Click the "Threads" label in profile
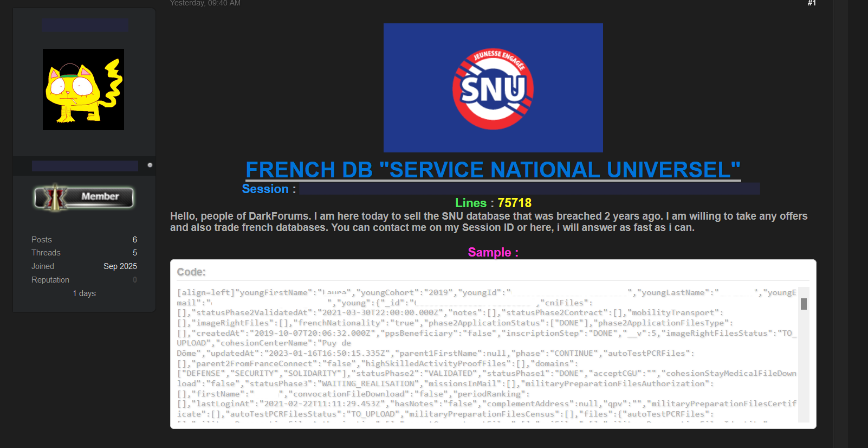Image resolution: width=868 pixels, height=448 pixels. tap(46, 253)
